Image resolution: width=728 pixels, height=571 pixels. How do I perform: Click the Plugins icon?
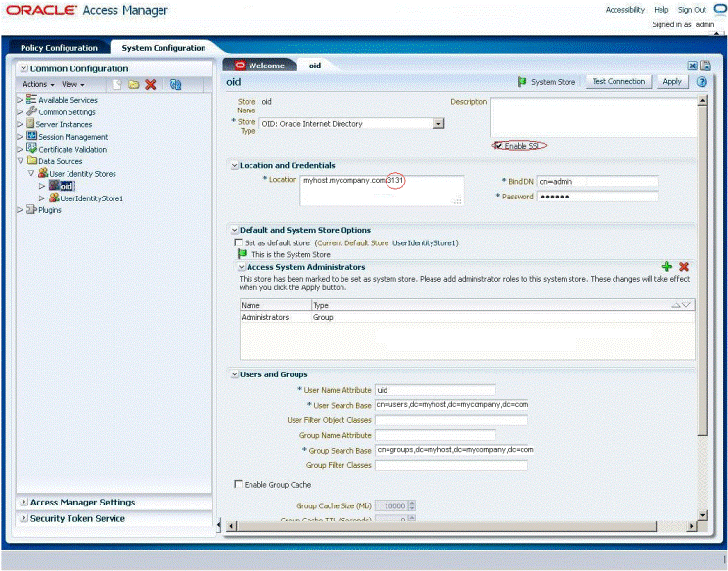31,209
